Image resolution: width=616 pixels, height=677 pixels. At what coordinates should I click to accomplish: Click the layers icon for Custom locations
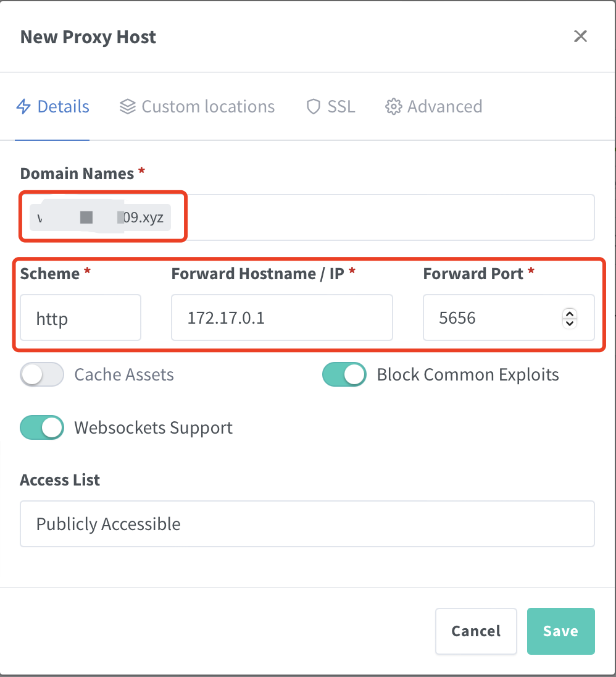coord(128,107)
